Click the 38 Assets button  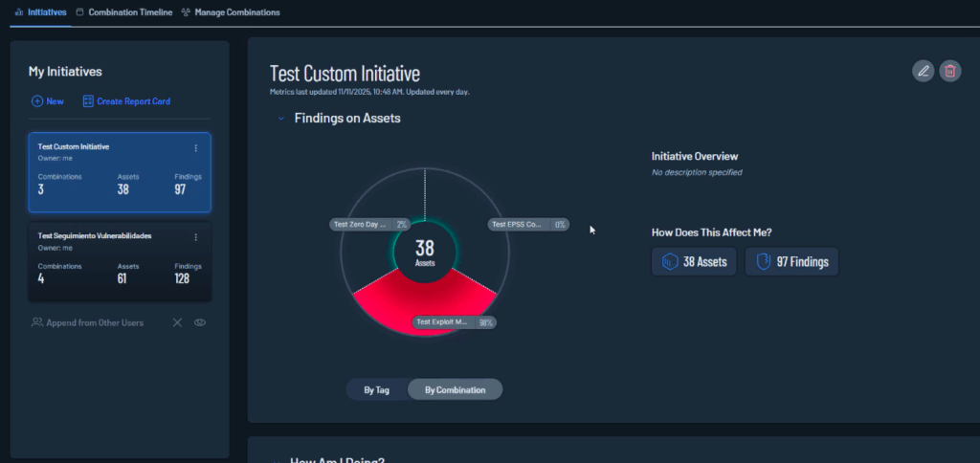pyautogui.click(x=694, y=262)
